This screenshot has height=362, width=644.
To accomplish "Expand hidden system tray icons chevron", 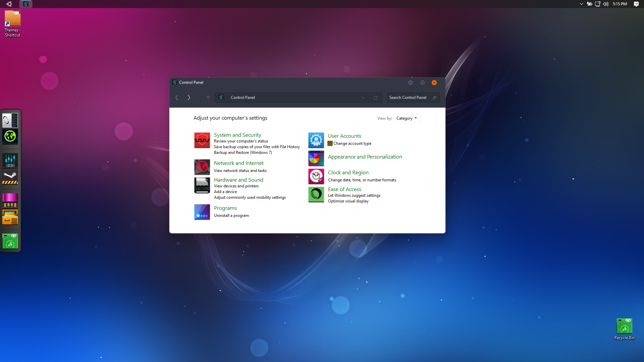I will click(x=581, y=4).
